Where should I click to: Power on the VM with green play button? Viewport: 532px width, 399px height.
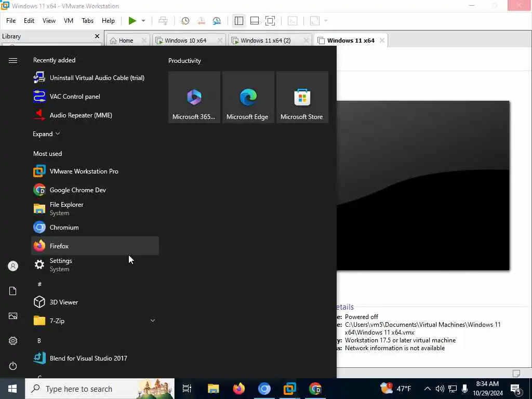[x=132, y=21]
